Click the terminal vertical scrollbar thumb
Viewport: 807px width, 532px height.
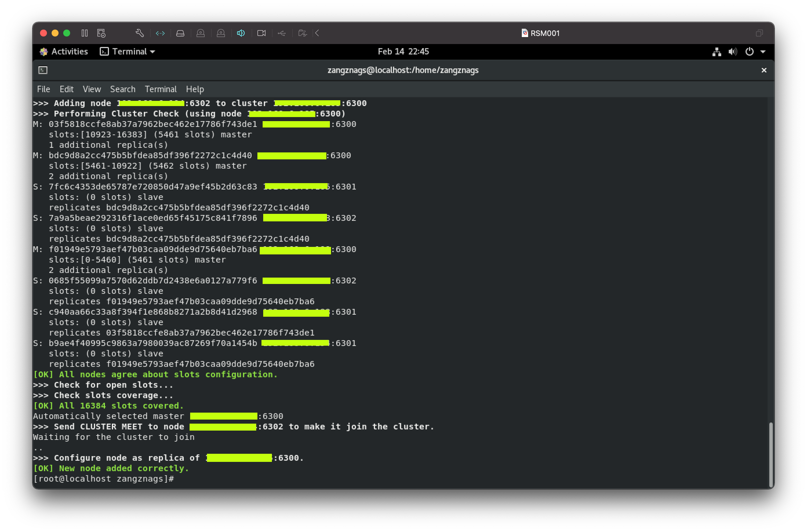click(770, 454)
